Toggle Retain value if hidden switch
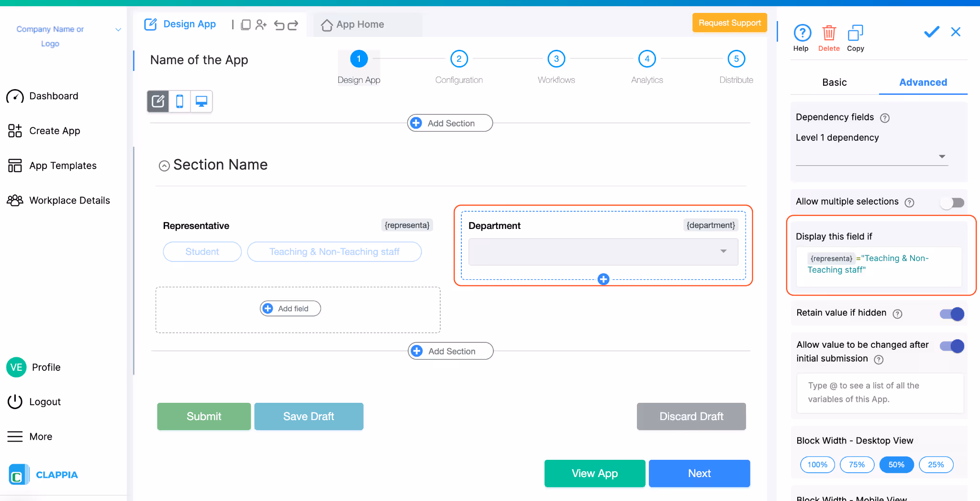 [x=952, y=314]
